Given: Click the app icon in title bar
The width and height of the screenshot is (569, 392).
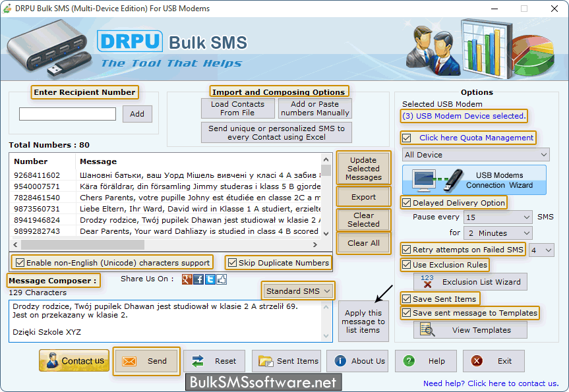Looking at the screenshot, I should pyautogui.click(x=7, y=9).
